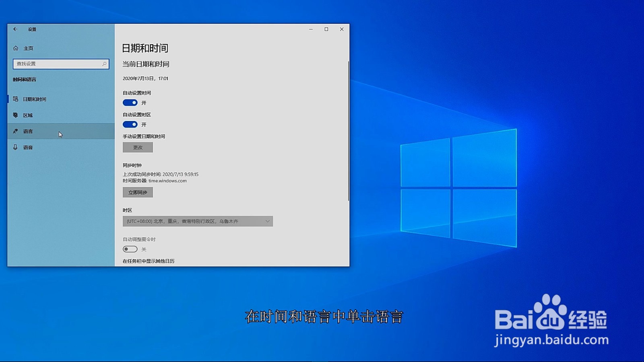Image resolution: width=644 pixels, height=362 pixels.
Task: Click the 更改 button
Action: click(138, 147)
